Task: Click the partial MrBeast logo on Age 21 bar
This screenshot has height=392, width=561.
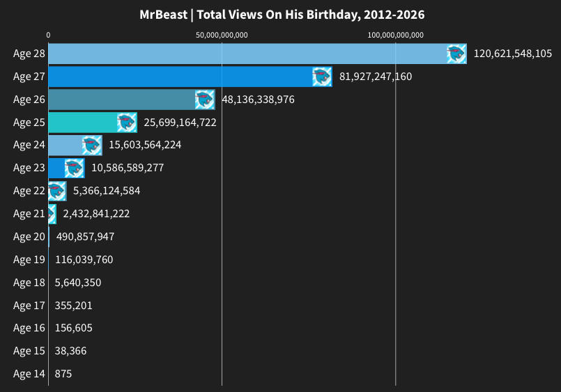Action: point(52,214)
